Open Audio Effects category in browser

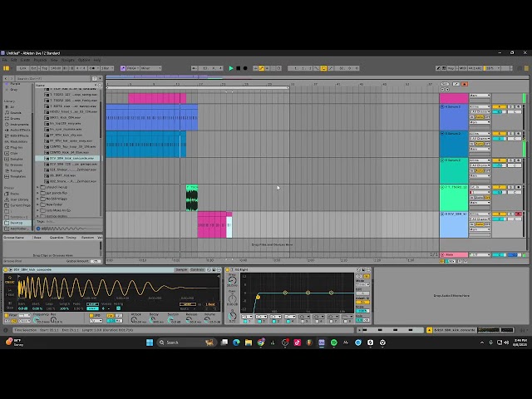click(x=17, y=130)
